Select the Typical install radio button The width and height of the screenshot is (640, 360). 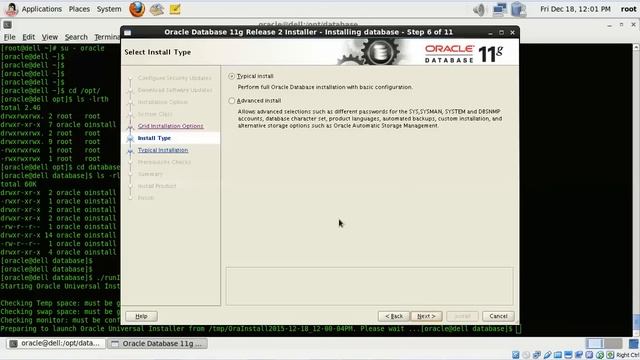[231, 76]
